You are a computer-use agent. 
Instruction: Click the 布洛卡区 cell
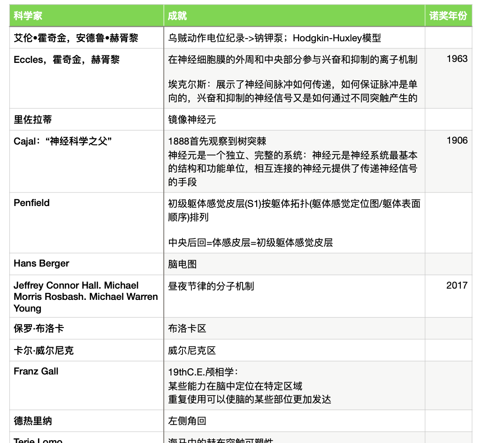(x=294, y=328)
